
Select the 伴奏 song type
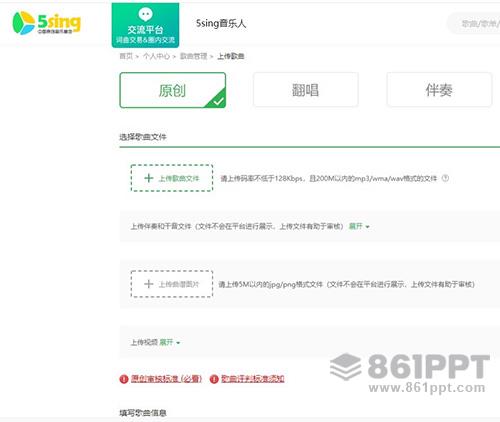(439, 90)
